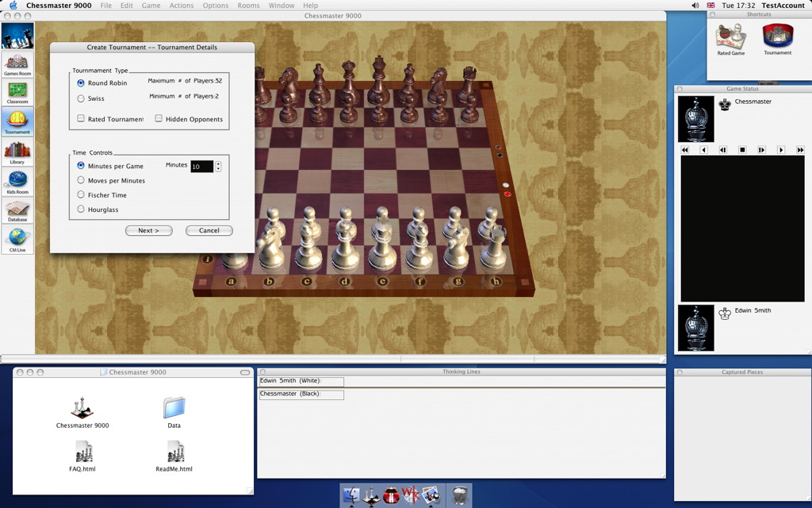Screen dimensions: 812x508
Task: Click the Next > button
Action: [x=148, y=231]
